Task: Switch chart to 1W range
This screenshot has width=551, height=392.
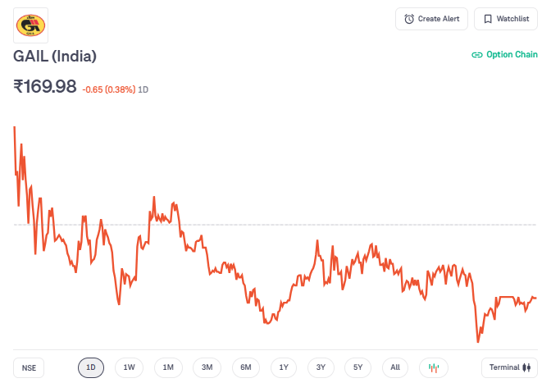Action: click(130, 367)
